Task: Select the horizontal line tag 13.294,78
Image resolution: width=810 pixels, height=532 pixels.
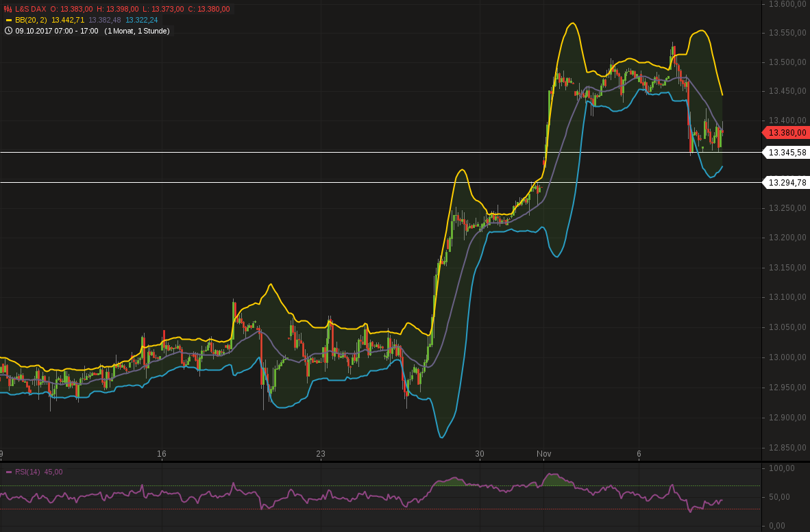Action: coord(786,183)
